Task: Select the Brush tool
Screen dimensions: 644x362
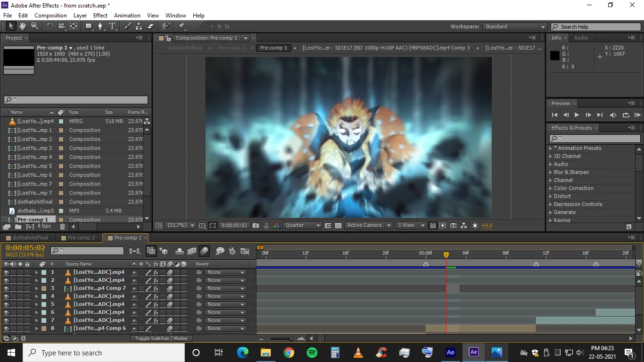Action: coord(127,26)
